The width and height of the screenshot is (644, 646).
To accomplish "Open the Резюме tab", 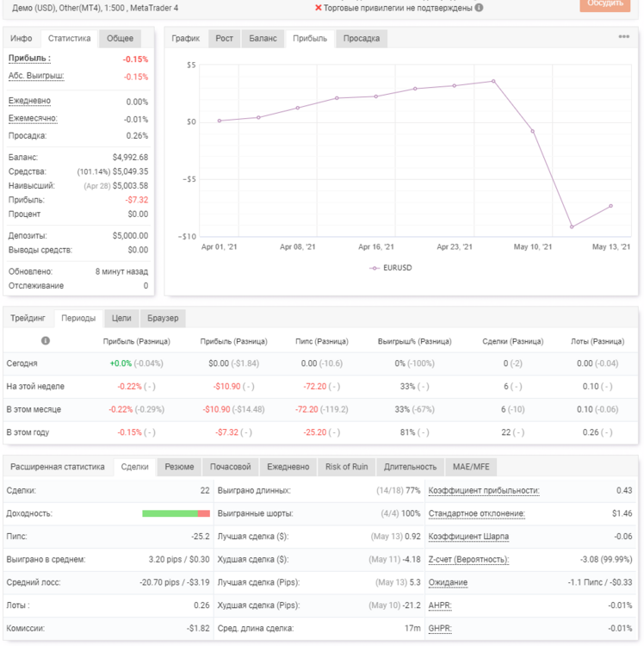I will 179,467.
